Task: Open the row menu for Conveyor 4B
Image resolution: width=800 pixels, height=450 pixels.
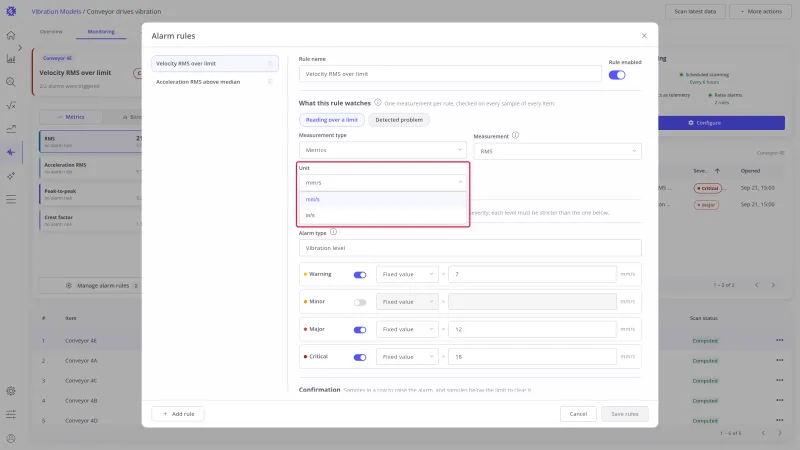Action: tap(780, 400)
